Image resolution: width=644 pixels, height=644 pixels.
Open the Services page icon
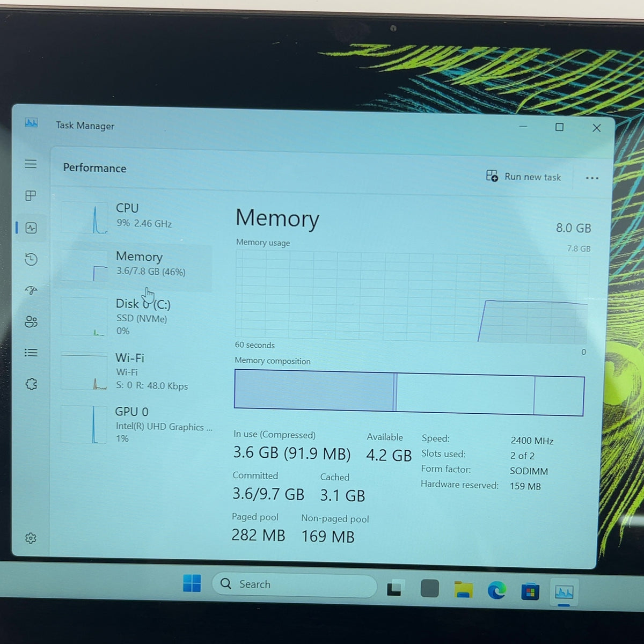click(31, 384)
